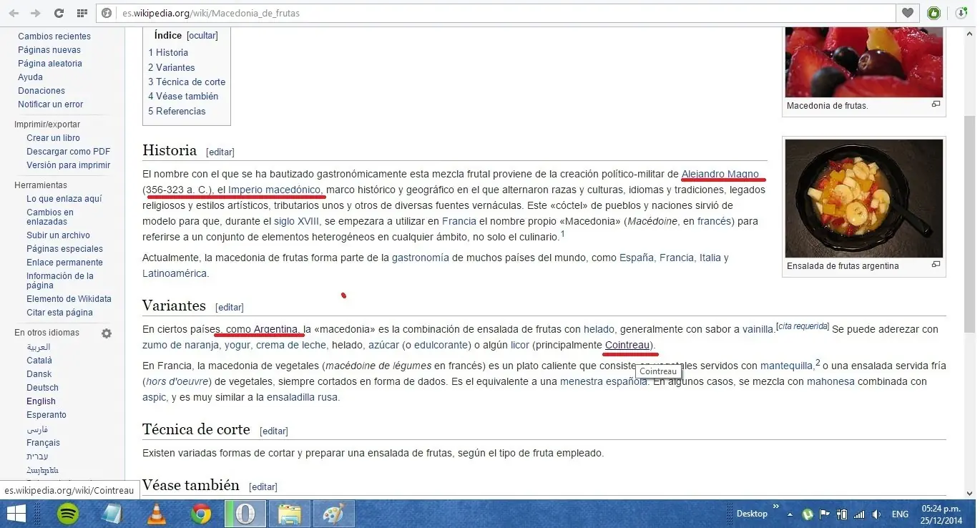Hide the Índice with ocultar

tap(202, 35)
